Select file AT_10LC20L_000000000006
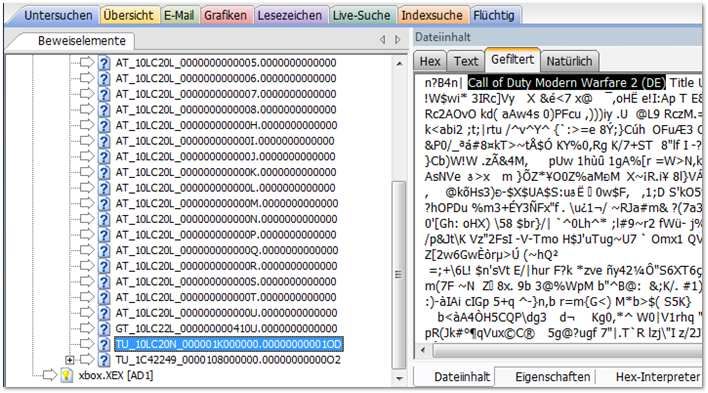708x393 pixels. point(226,78)
